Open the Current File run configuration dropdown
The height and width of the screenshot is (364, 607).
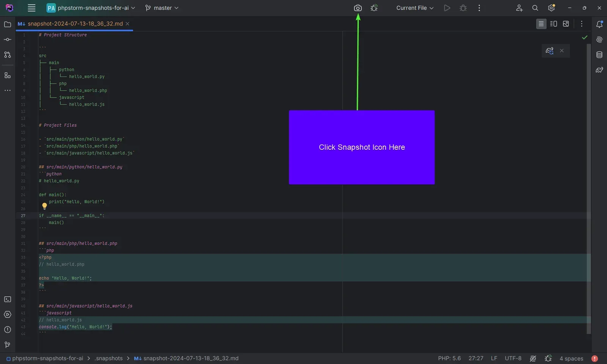point(415,8)
